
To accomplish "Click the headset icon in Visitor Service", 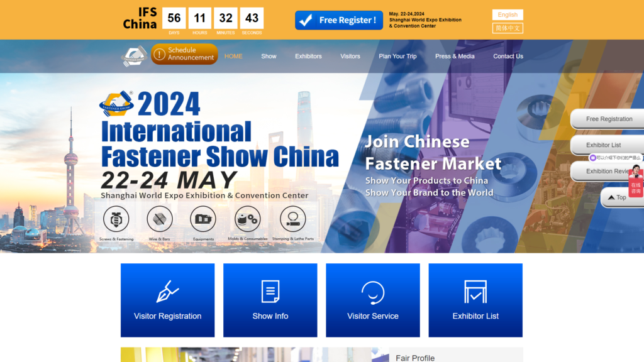I will [373, 292].
